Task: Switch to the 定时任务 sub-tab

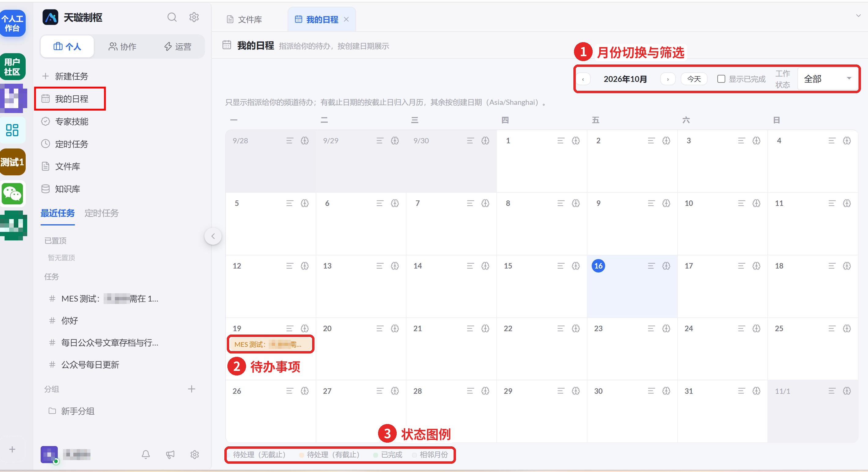Action: tap(101, 213)
